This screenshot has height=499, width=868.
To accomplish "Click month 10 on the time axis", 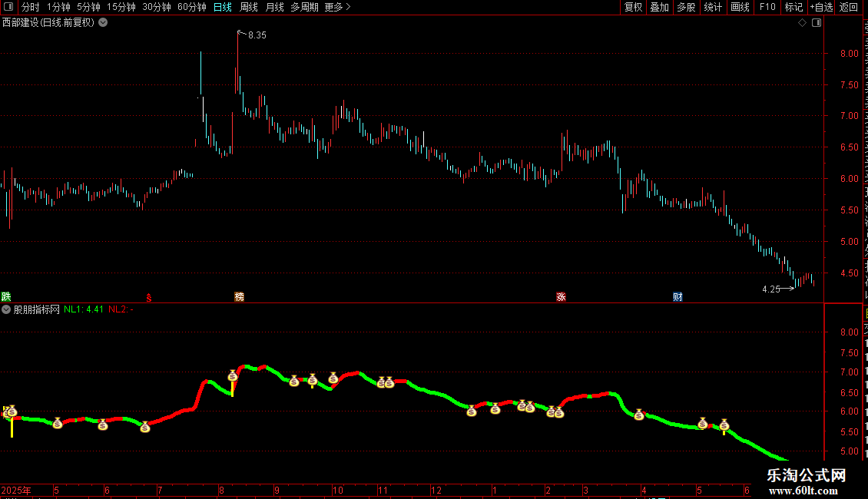I will (338, 490).
